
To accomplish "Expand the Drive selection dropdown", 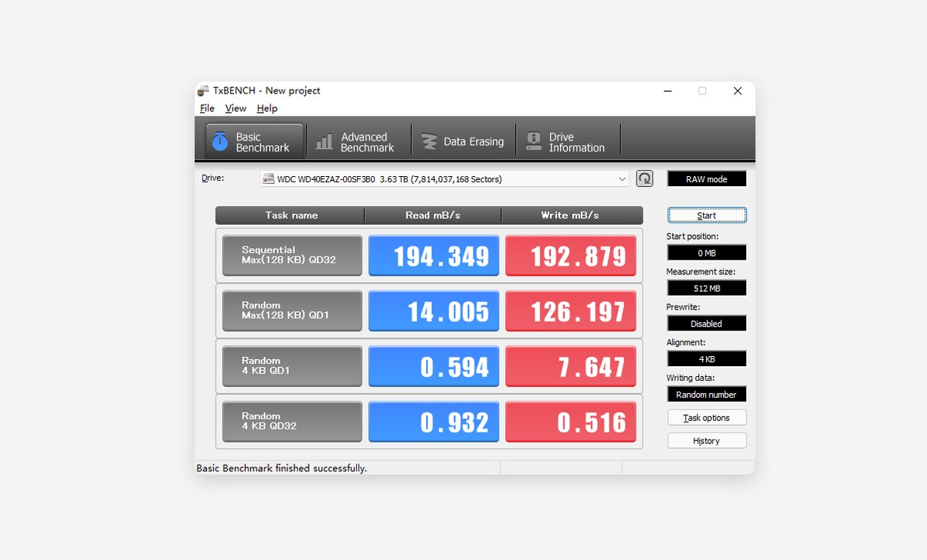I will [x=622, y=179].
